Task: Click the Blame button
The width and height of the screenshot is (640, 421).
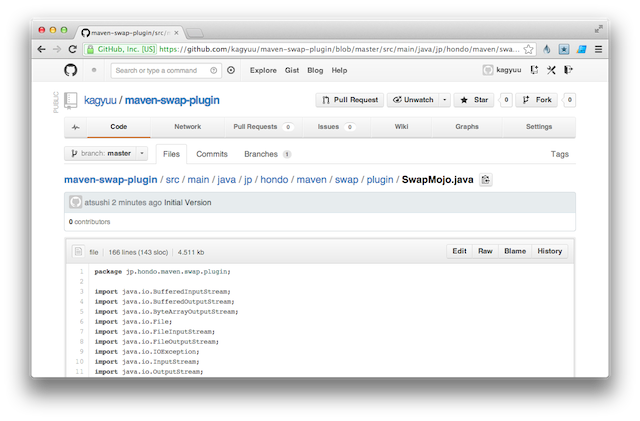Action: click(515, 251)
